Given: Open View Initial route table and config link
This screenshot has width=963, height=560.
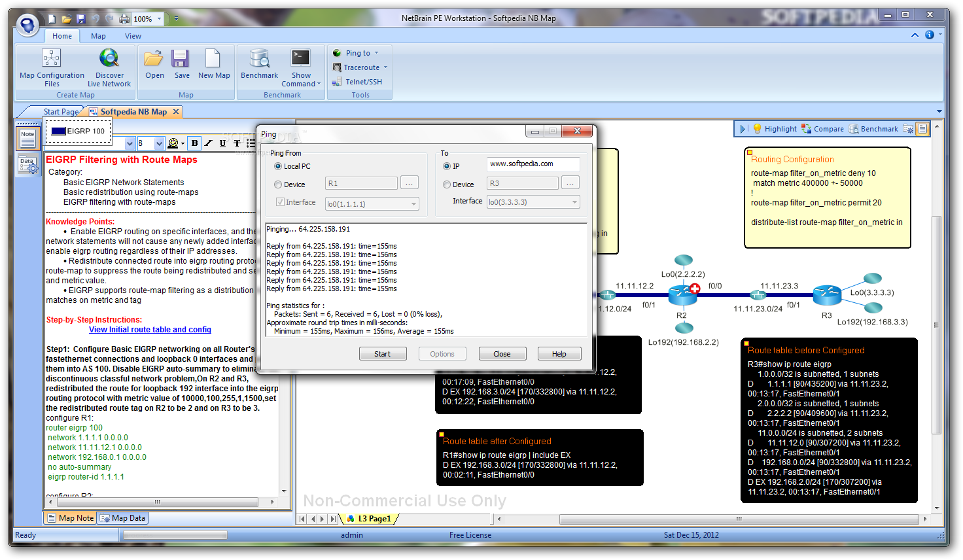Looking at the screenshot, I should pos(150,330).
